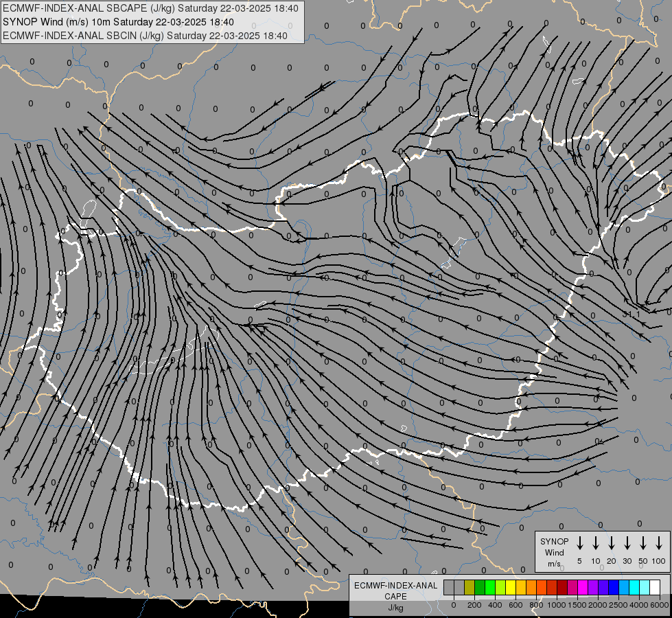Click the 4000 tick label on the CAPE scale
Image resolution: width=672 pixels, height=618 pixels.
coord(639,605)
